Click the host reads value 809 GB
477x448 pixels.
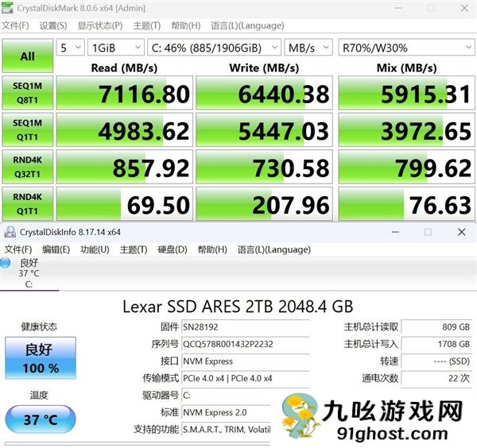(436, 327)
